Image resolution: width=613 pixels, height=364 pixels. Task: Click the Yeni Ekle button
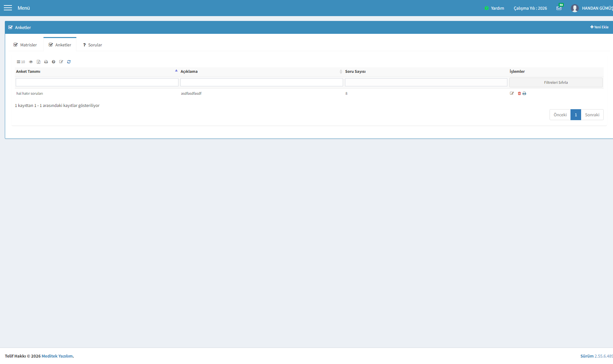[599, 27]
